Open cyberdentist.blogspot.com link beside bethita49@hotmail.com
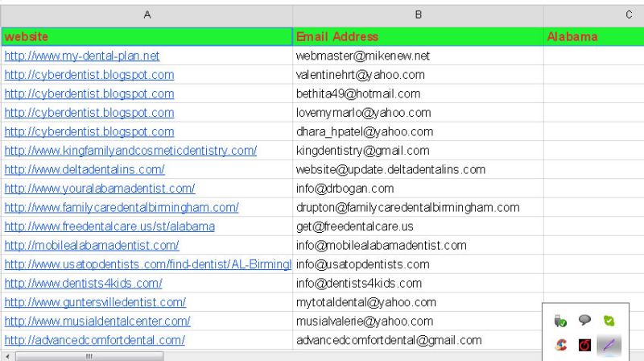The height and width of the screenshot is (361, 644). pos(89,93)
